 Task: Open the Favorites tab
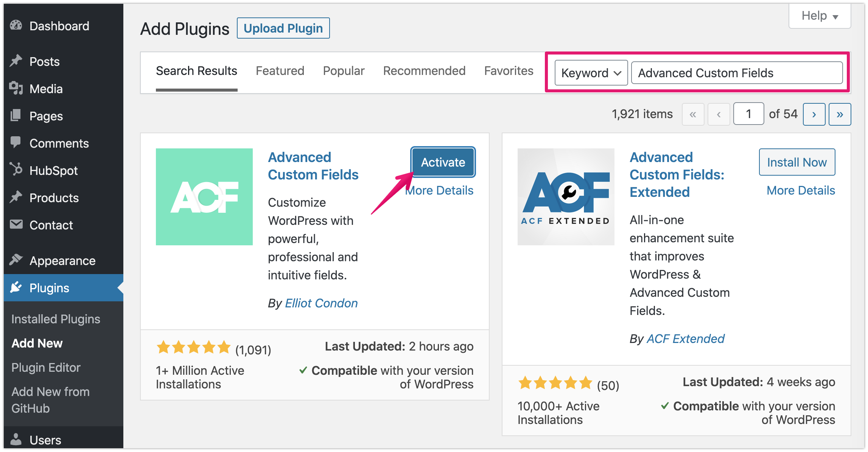509,71
